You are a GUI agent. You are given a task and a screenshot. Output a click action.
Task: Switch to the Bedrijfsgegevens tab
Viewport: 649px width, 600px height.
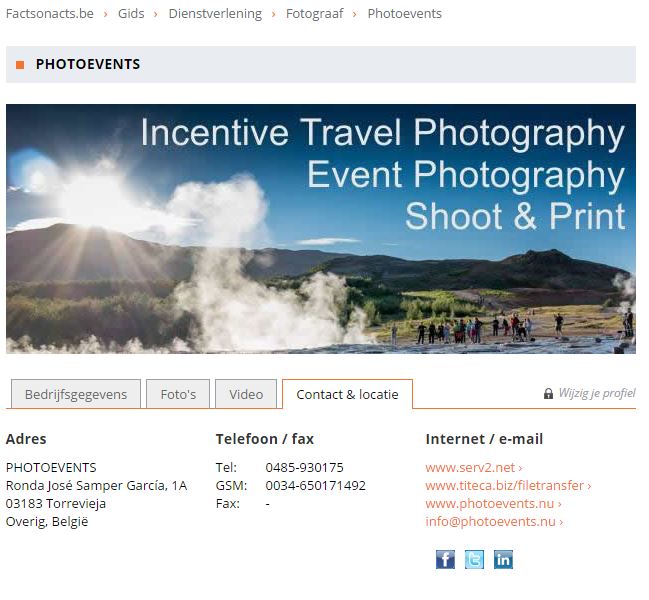(x=76, y=394)
